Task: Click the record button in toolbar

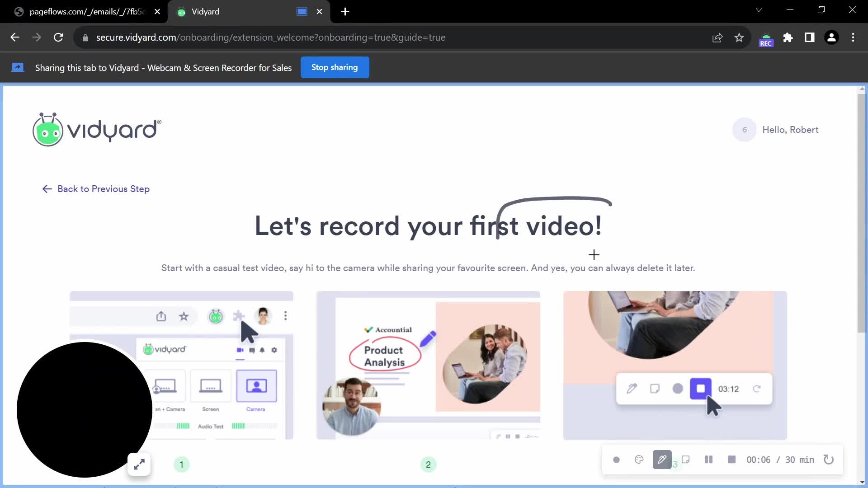Action: tap(616, 460)
